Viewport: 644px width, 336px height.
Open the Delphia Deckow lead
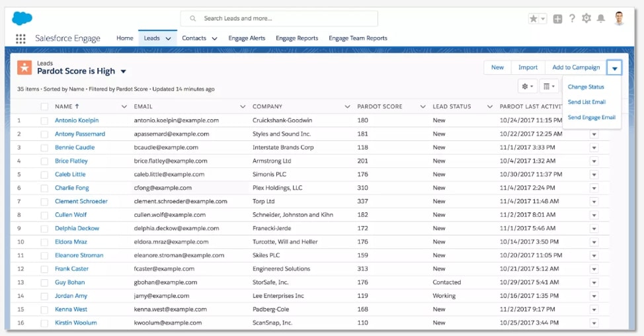pyautogui.click(x=77, y=228)
